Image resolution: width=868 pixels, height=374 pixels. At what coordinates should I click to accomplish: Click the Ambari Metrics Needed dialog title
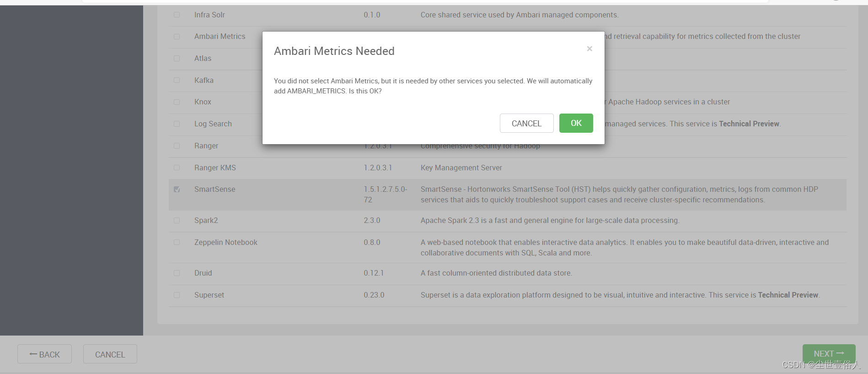coord(334,51)
